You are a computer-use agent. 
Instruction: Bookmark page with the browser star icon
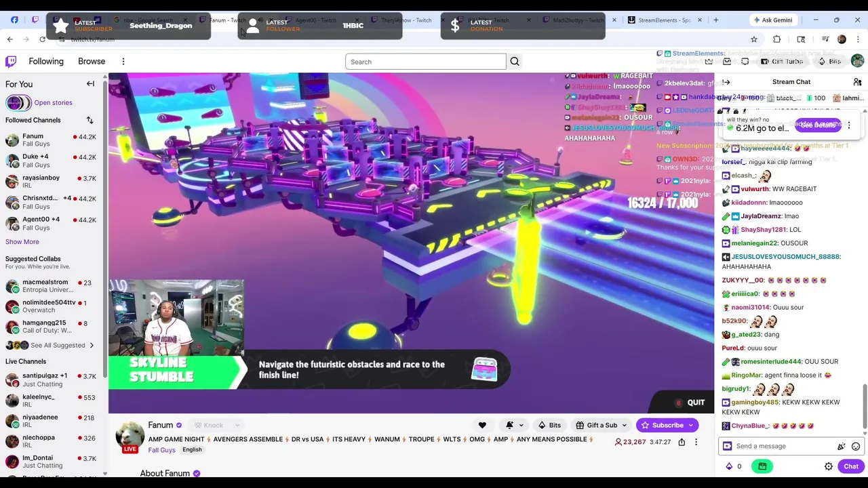click(753, 39)
